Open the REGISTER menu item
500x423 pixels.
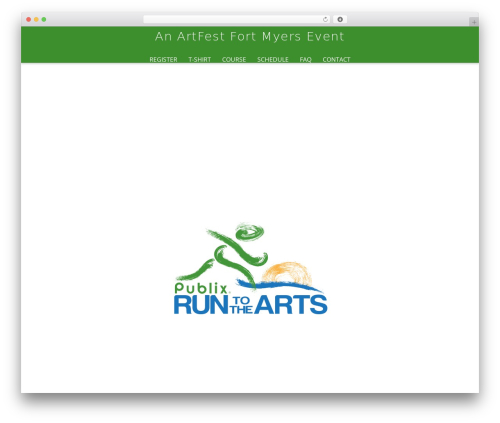tap(163, 59)
